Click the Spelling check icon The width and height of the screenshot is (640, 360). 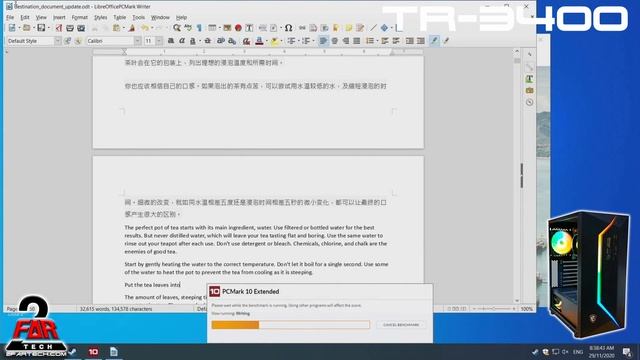(x=188, y=28)
